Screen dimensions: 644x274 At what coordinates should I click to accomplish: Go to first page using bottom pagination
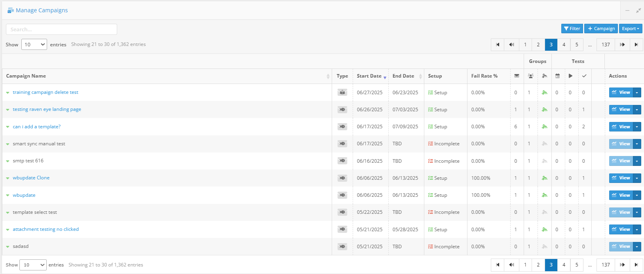[498, 265]
